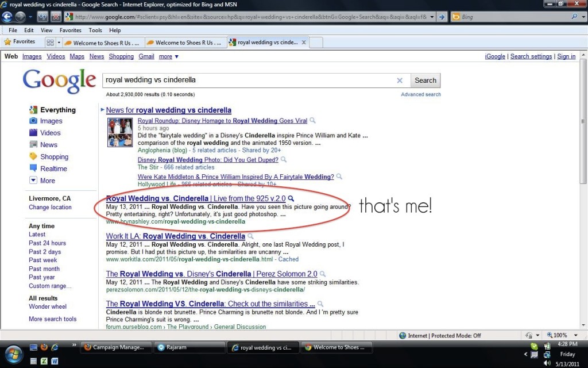This screenshot has width=588, height=368.
Task: Click the Sign in link
Action: click(x=566, y=56)
